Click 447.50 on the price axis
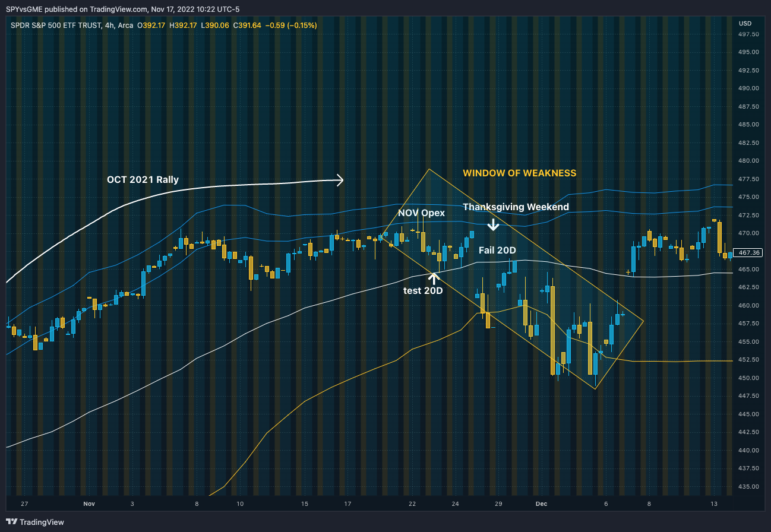This screenshot has width=771, height=532. 748,396
